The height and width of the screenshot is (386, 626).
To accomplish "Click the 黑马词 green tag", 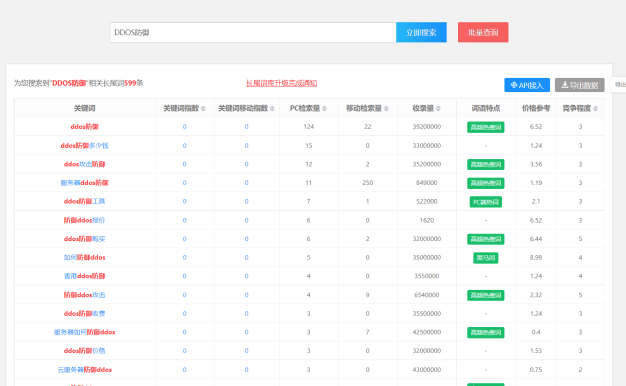I will pyautogui.click(x=485, y=258).
